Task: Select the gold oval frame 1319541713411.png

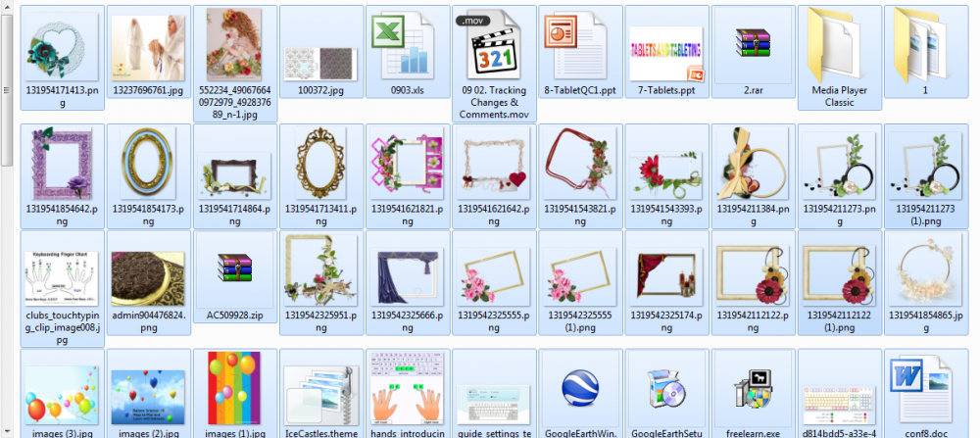Action: coord(320,164)
